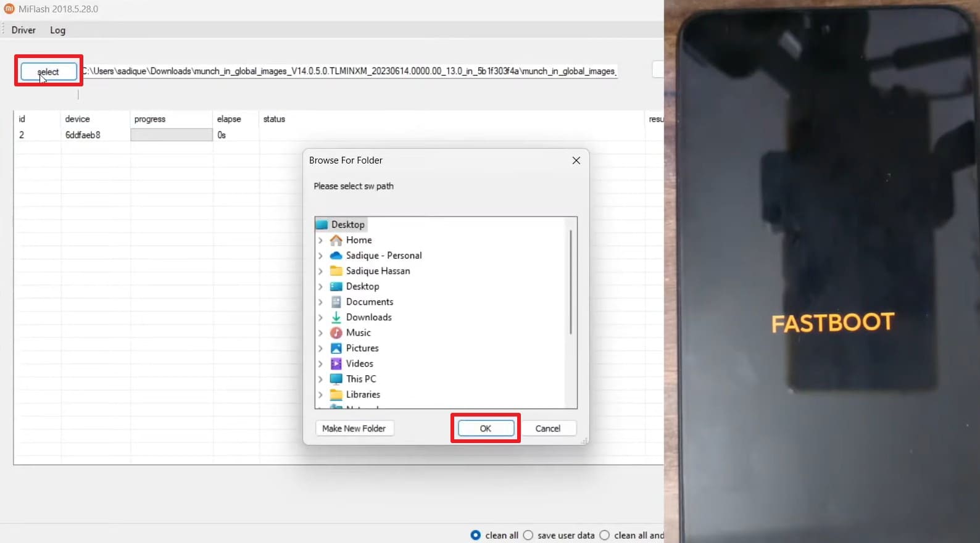This screenshot has height=543, width=980.
Task: Click the progress bar for device 6ddfaeb8
Action: click(x=172, y=135)
